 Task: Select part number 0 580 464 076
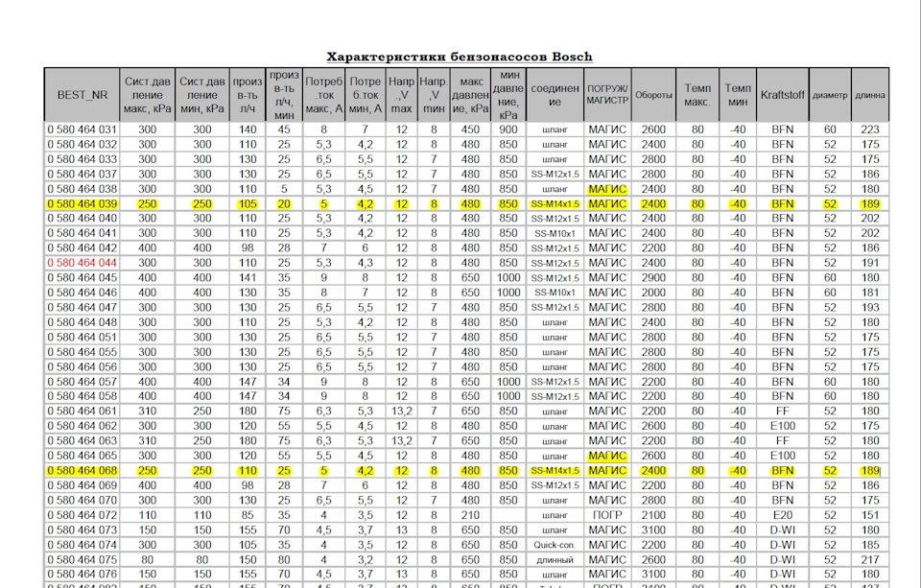83,574
